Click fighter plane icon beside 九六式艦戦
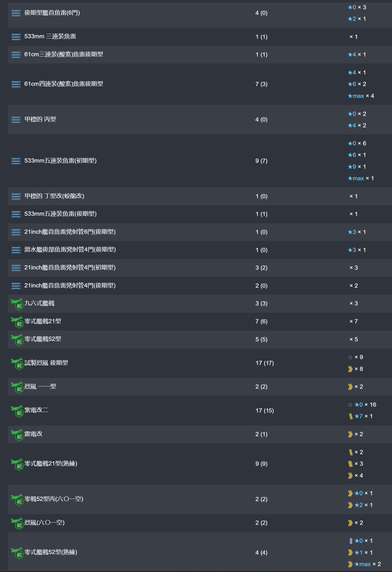This screenshot has height=572, width=392. pos(17,304)
